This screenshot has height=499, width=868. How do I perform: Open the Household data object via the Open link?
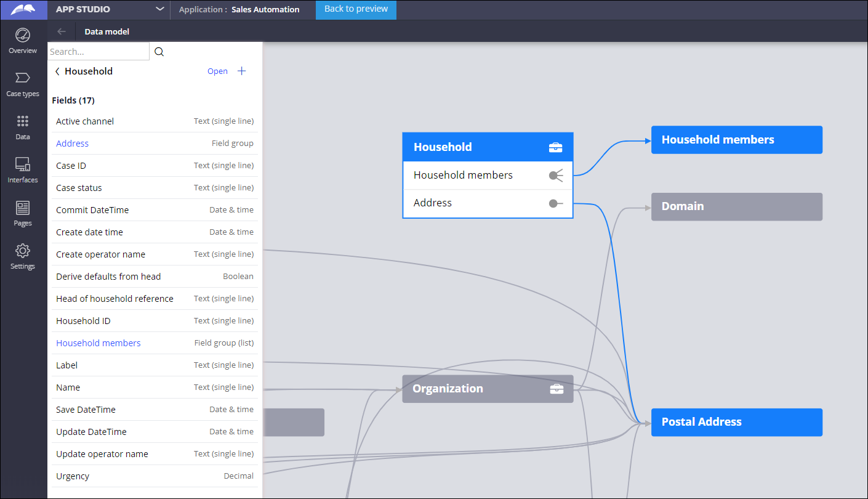(x=217, y=71)
